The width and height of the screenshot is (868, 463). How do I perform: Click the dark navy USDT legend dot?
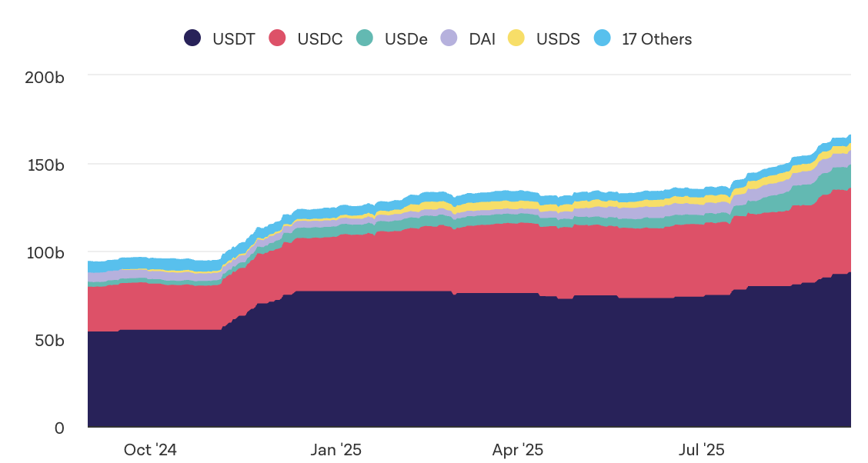[192, 38]
